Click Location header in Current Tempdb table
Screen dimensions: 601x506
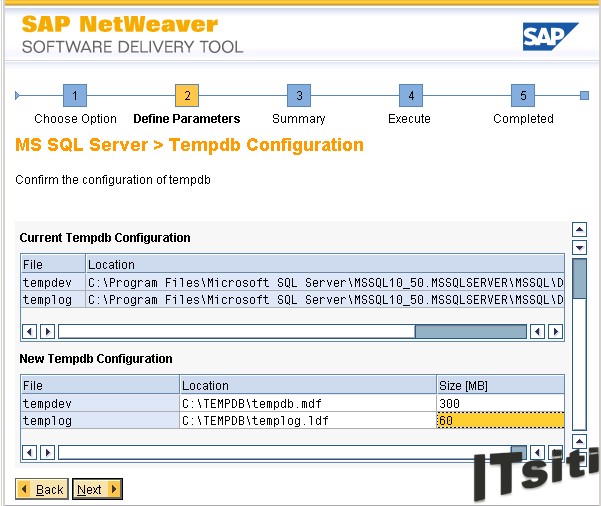(x=325, y=264)
